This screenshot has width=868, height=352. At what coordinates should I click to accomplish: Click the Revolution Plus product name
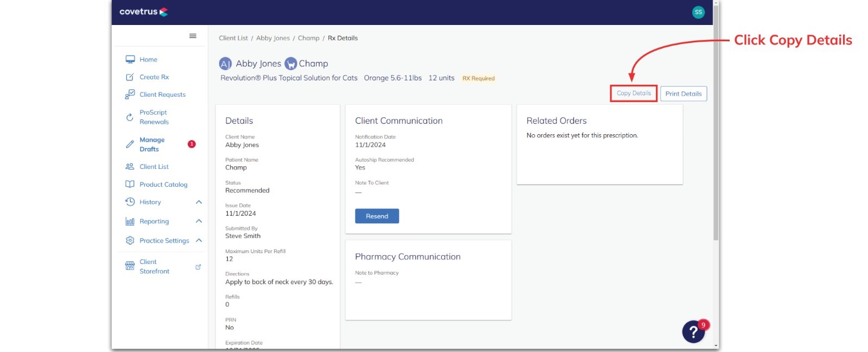pyautogui.click(x=289, y=78)
